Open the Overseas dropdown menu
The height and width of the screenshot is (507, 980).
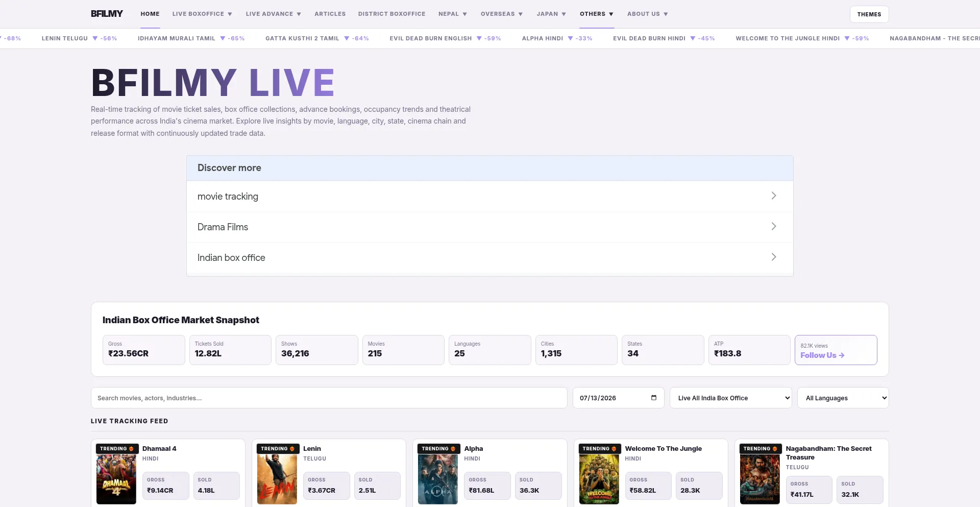[x=502, y=14]
